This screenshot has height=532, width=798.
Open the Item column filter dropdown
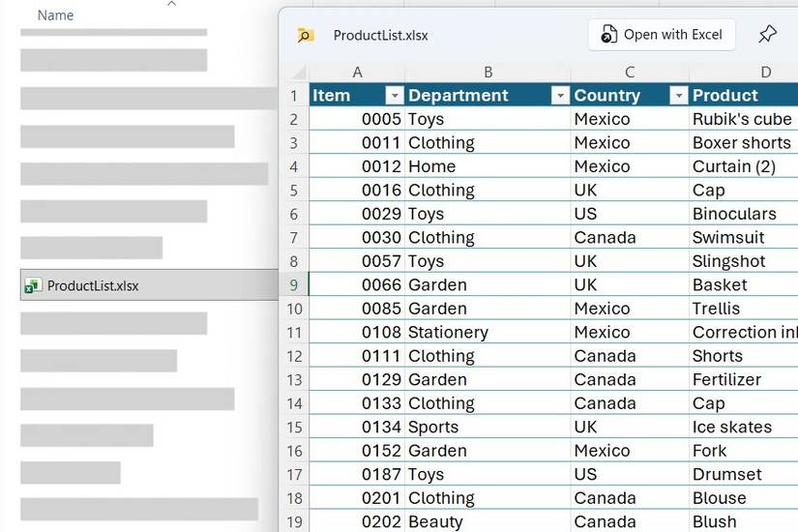395,95
